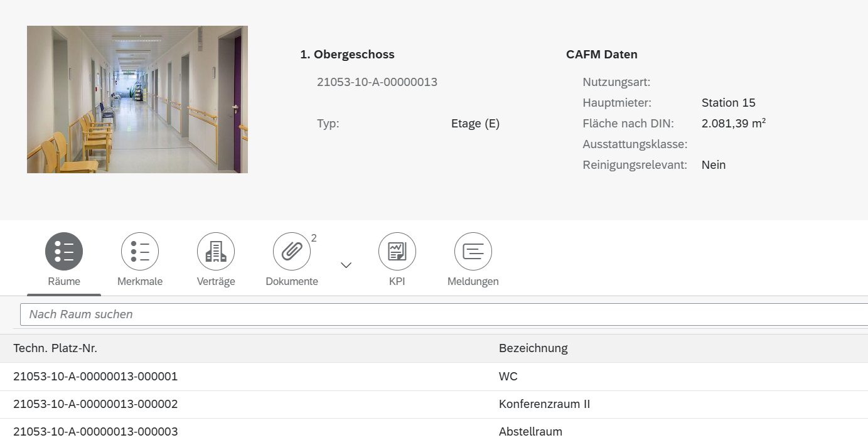This screenshot has height=445, width=868.
Task: Open the Meldungen message icon
Action: 473,252
